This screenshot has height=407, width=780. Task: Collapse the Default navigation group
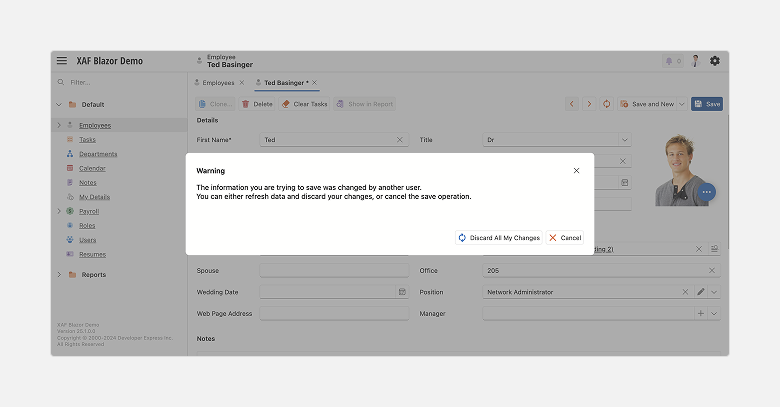58,104
